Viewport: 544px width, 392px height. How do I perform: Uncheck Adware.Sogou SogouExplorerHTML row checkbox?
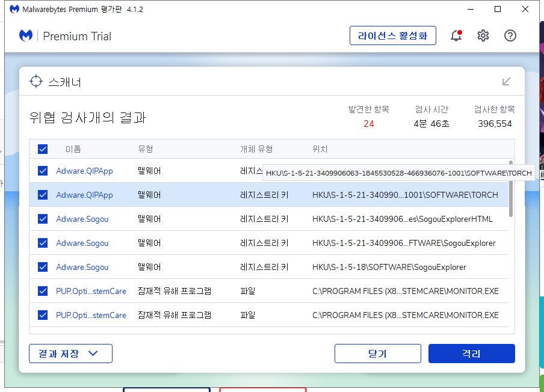(43, 219)
